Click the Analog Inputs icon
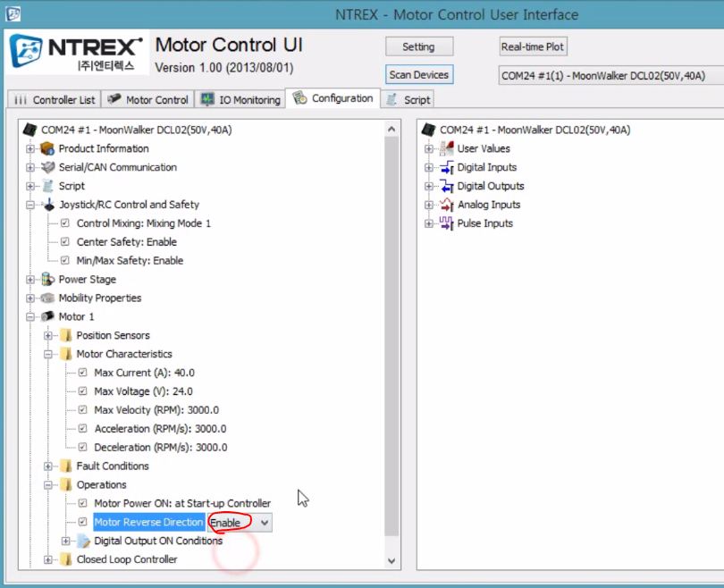This screenshot has height=588, width=724. tap(447, 205)
